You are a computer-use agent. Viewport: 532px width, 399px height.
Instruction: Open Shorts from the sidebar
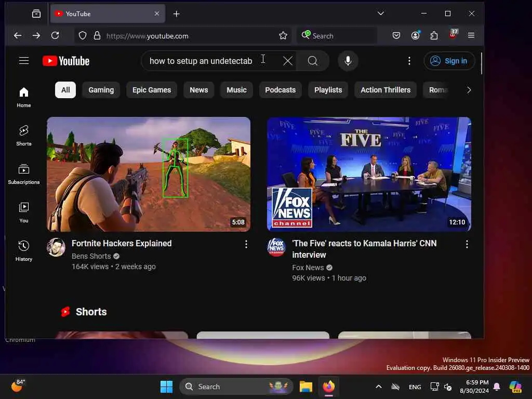24,136
